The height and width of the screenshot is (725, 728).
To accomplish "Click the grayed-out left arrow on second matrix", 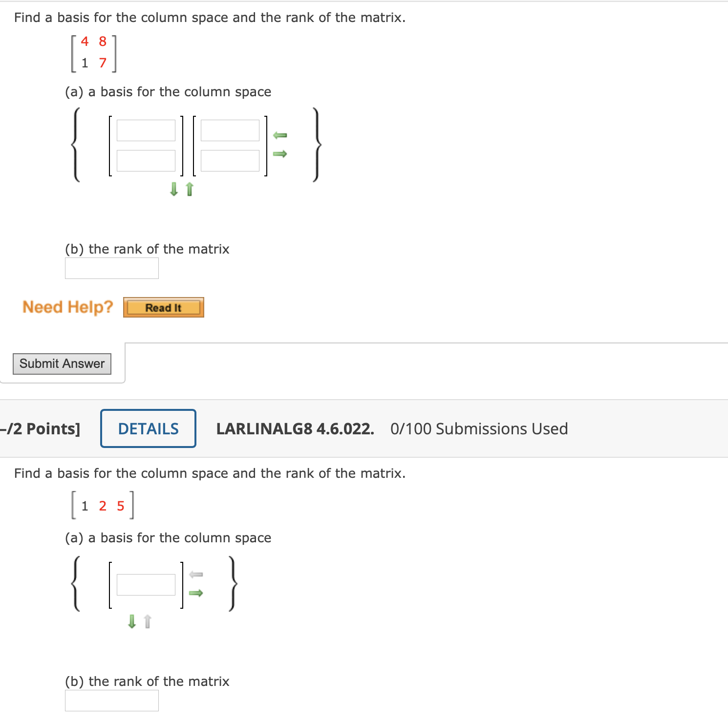I will point(195,575).
